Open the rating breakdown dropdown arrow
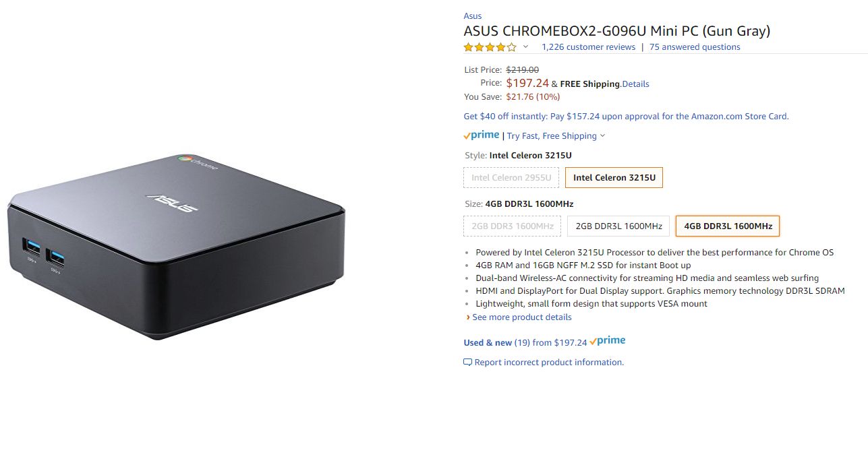The height and width of the screenshot is (471, 868). coord(526,47)
